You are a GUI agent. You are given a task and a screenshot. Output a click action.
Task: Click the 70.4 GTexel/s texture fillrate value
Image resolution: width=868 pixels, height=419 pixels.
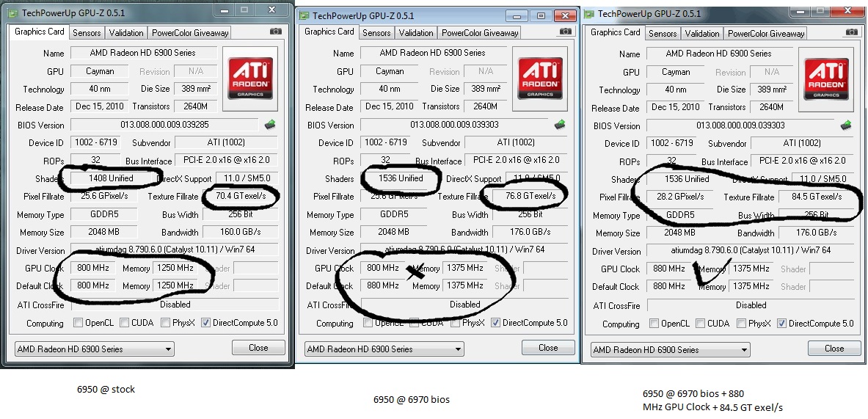[x=240, y=196]
